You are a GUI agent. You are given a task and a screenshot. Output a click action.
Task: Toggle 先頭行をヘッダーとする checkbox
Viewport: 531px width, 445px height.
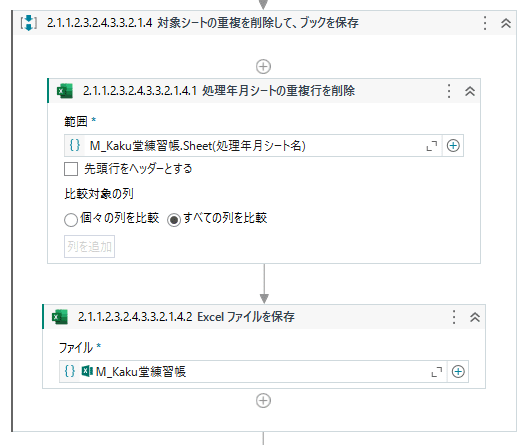point(71,169)
